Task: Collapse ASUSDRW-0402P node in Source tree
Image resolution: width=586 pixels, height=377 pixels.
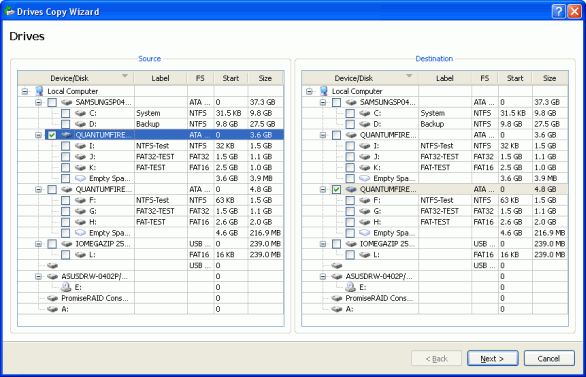Action: coord(38,276)
